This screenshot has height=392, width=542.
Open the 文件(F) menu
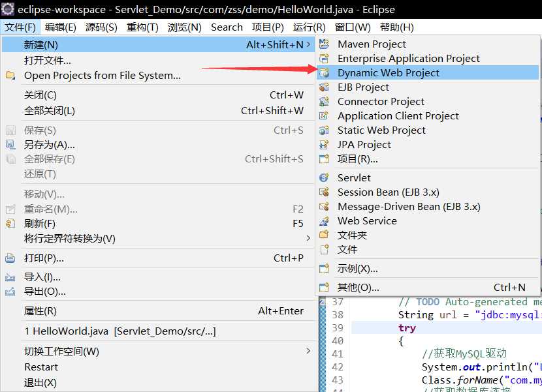tap(20, 27)
